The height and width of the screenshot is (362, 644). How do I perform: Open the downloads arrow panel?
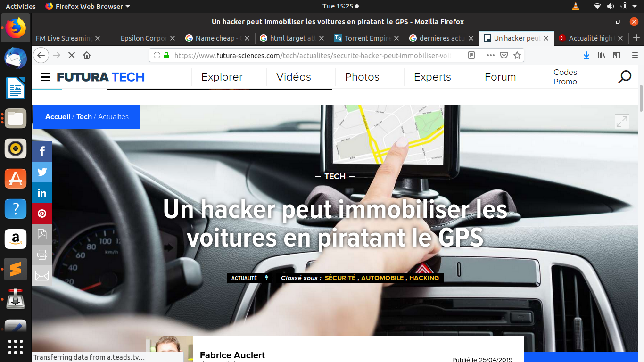[x=586, y=55]
